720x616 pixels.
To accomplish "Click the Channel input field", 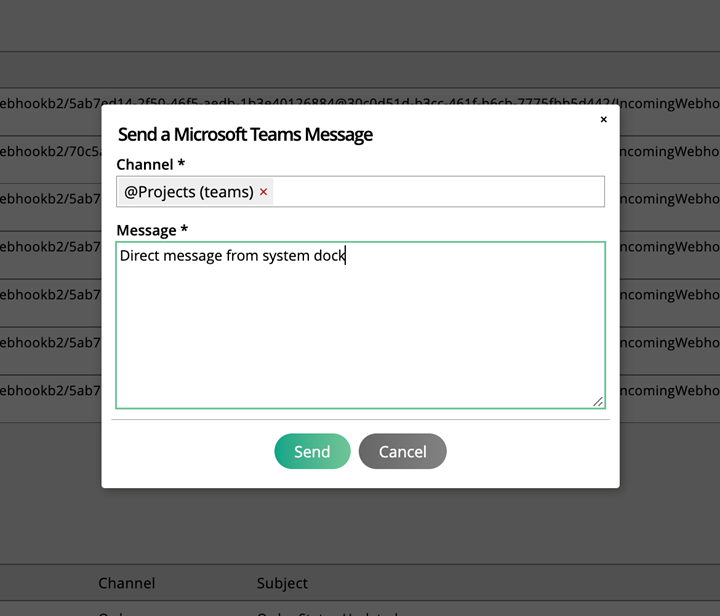I will [360, 191].
